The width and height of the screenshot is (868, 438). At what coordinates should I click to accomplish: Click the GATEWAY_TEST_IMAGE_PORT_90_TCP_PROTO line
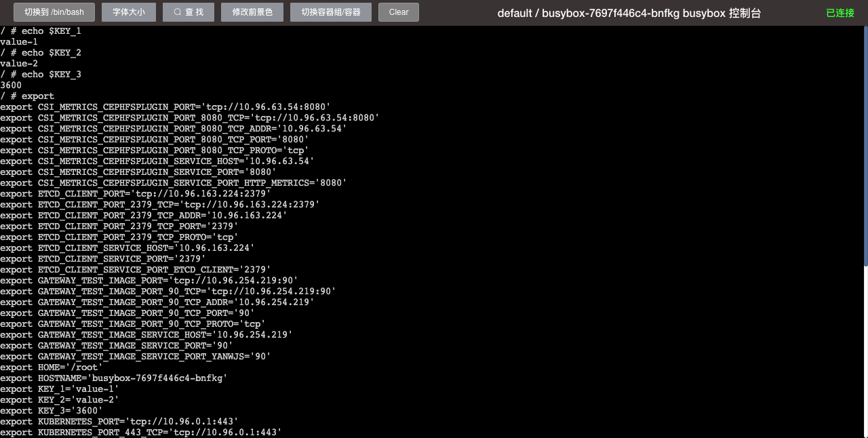pos(133,324)
